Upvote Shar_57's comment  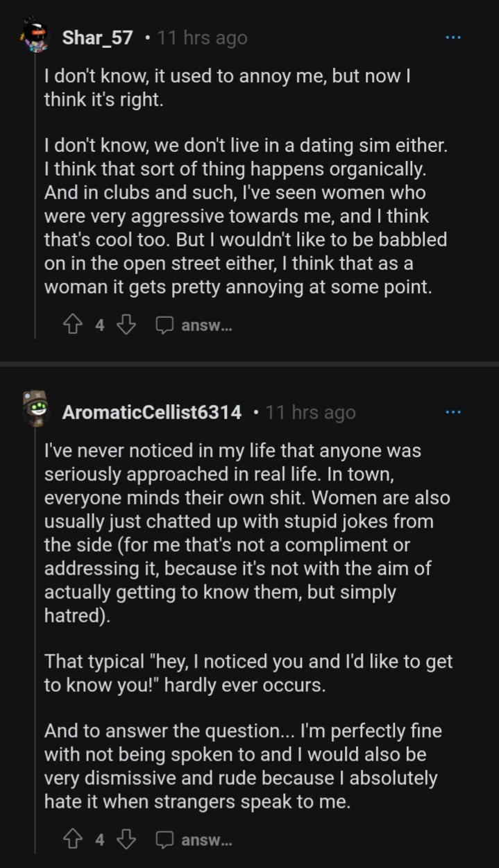[x=72, y=325]
